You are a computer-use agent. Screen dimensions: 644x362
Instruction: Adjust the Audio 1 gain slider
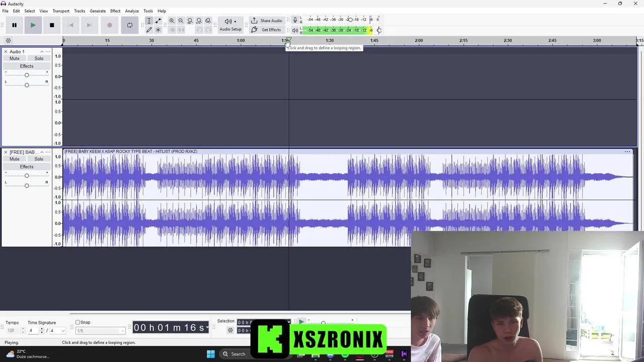(x=27, y=75)
